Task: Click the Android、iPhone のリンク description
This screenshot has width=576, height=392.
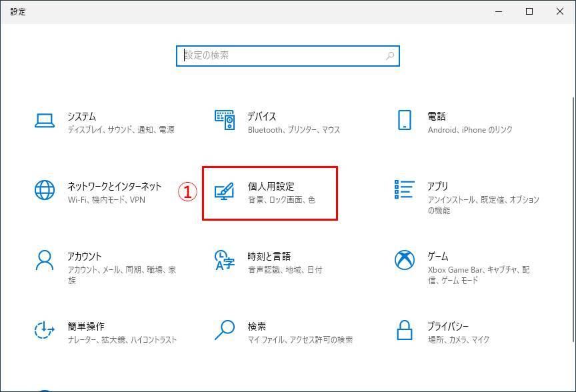Action: [470, 130]
